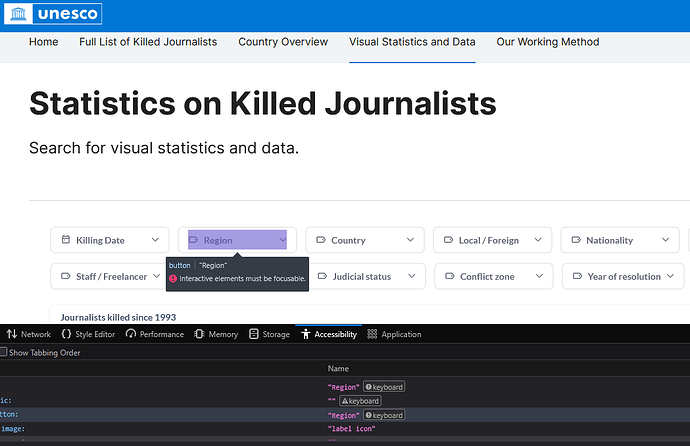Enable the Show Tabbing Order checkbox
This screenshot has height=446, width=690.
pyautogui.click(x=4, y=352)
